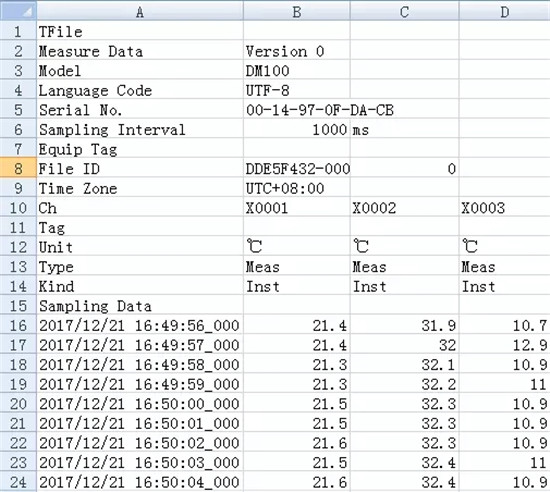Click timestamp 2017/12/21 16:50:00_000 cell
550x492 pixels.
pos(140,403)
